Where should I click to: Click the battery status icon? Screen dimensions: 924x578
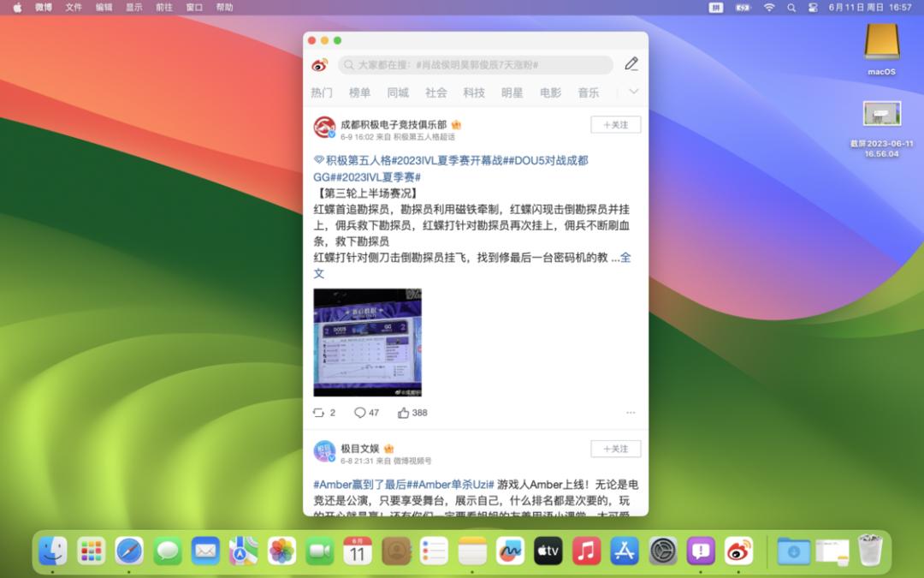pos(743,8)
